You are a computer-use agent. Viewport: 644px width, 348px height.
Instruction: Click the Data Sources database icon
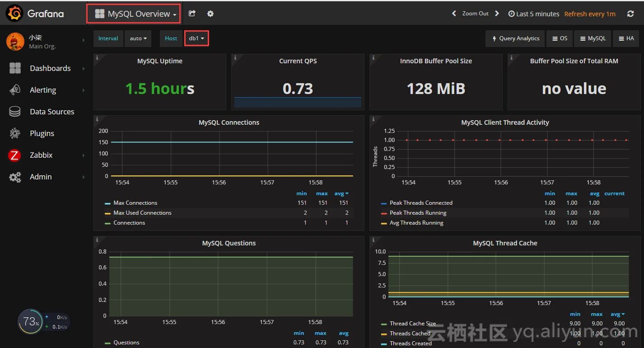click(x=15, y=112)
